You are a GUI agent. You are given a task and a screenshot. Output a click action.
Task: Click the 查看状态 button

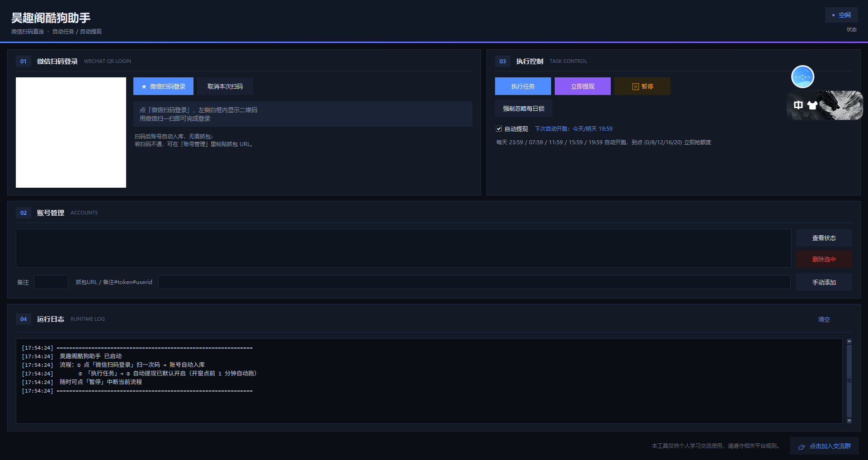pos(824,238)
